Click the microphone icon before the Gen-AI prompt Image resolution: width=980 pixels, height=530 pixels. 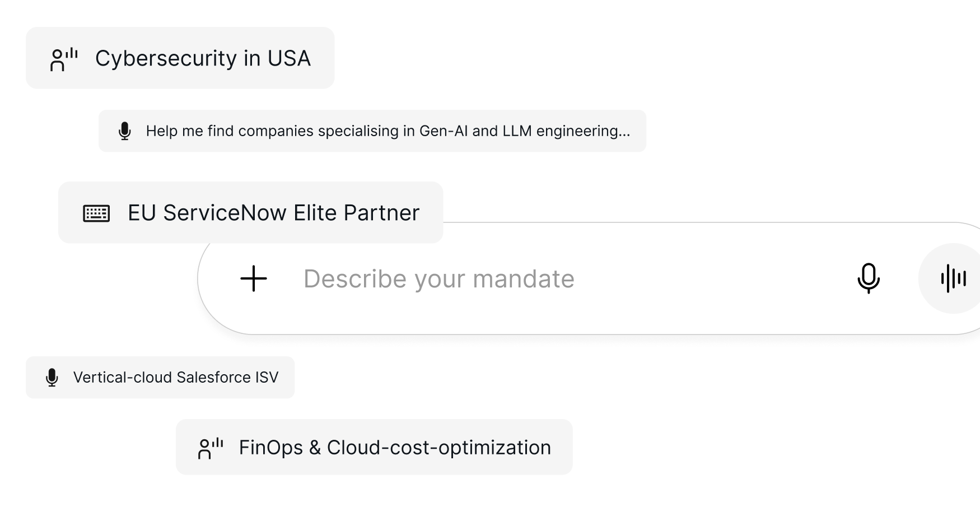click(x=125, y=131)
